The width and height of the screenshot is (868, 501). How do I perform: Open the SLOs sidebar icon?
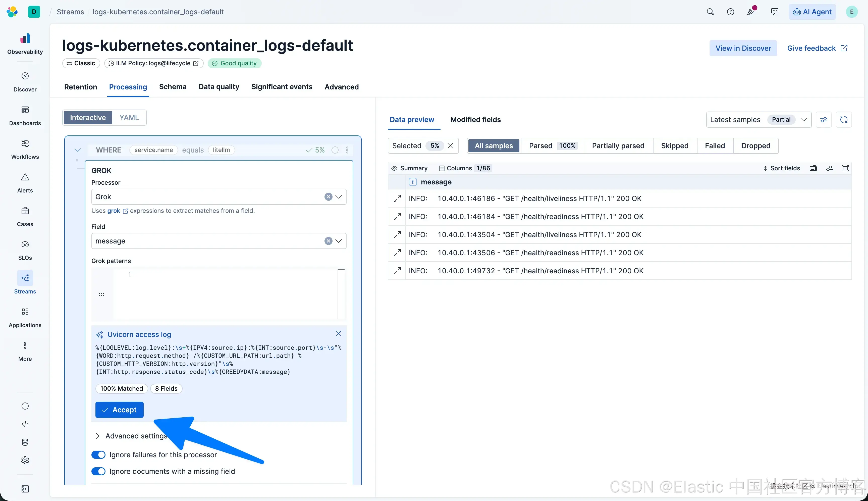pyautogui.click(x=25, y=250)
